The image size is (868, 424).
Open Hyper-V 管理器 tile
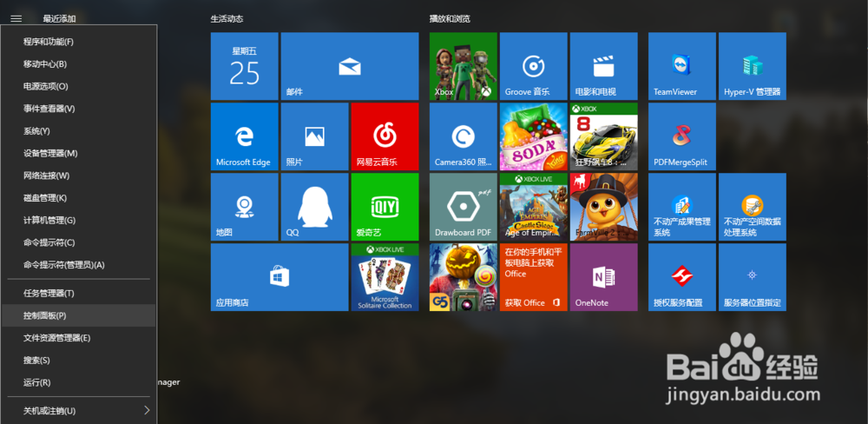pyautogui.click(x=753, y=66)
